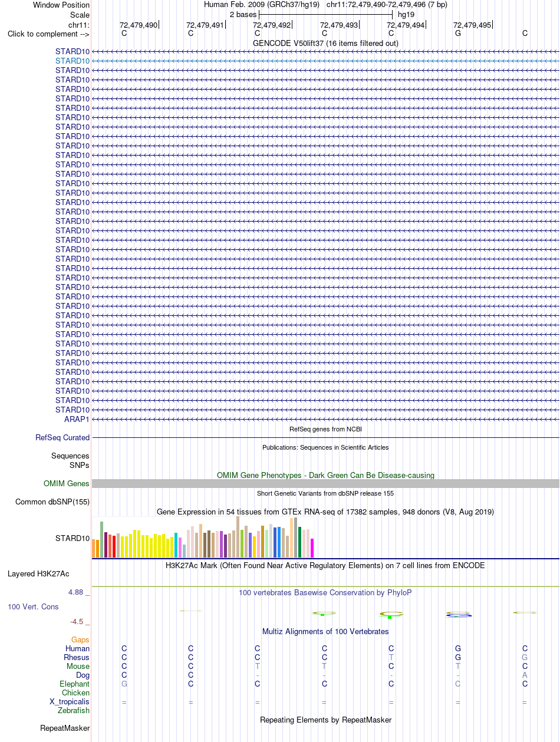Click the magenta bar in GTEx expression chart
This screenshot has width=560, height=742.
(312, 548)
